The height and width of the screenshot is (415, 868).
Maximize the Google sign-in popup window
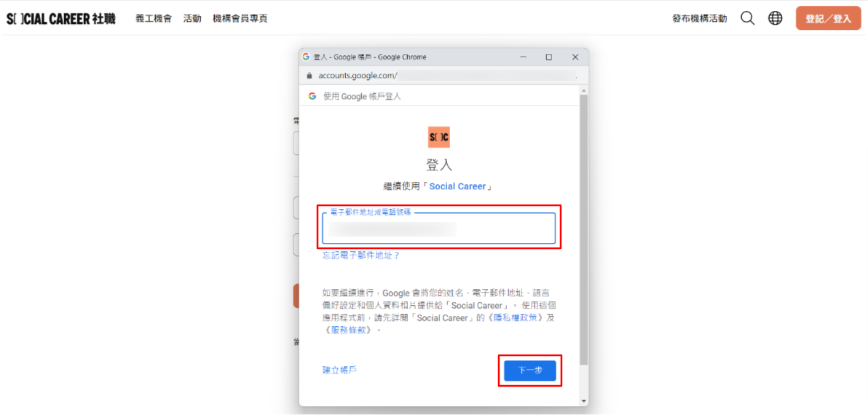[548, 57]
